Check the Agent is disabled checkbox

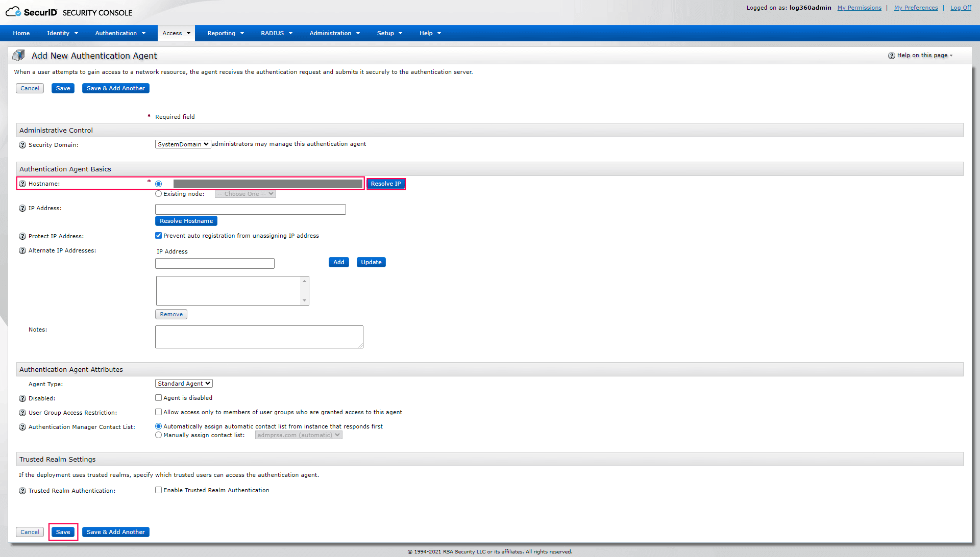pyautogui.click(x=158, y=398)
